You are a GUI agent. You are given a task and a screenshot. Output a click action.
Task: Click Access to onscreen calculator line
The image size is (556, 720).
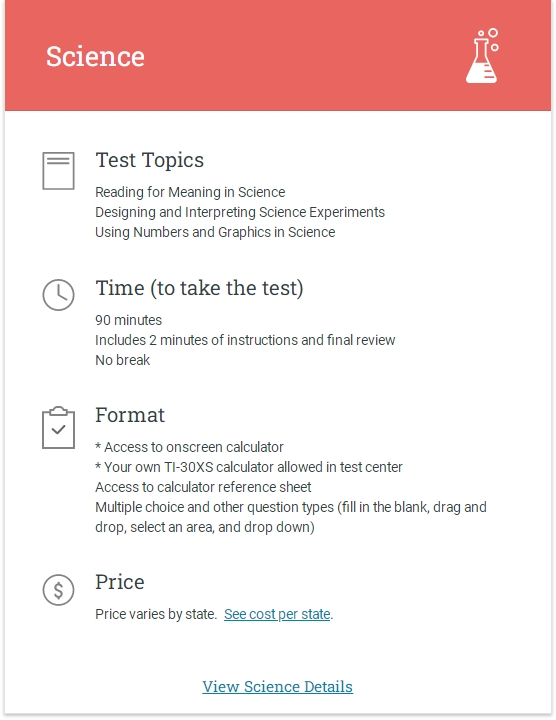(189, 447)
